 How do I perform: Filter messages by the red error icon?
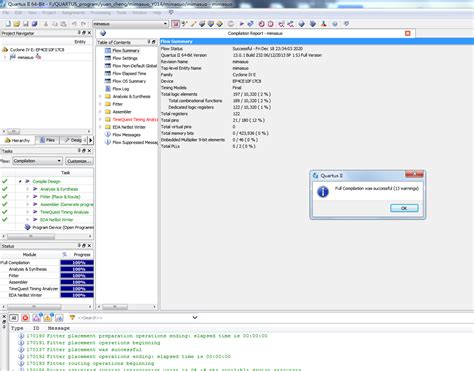pos(25,318)
